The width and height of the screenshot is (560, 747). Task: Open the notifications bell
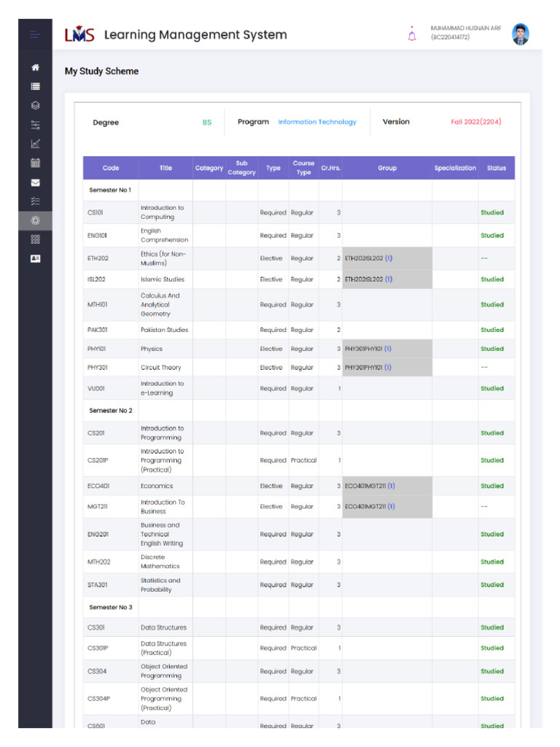tap(412, 34)
